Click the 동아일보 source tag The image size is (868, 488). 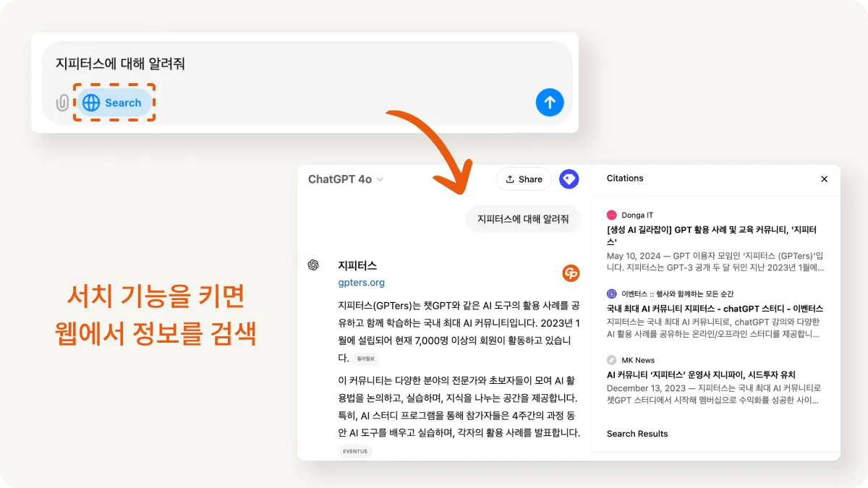pyautogui.click(x=366, y=359)
